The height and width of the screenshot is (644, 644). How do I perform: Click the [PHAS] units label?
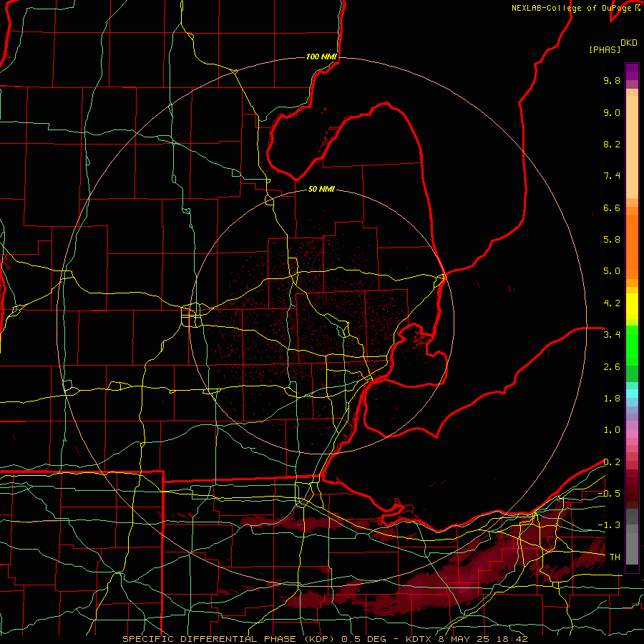coord(605,49)
